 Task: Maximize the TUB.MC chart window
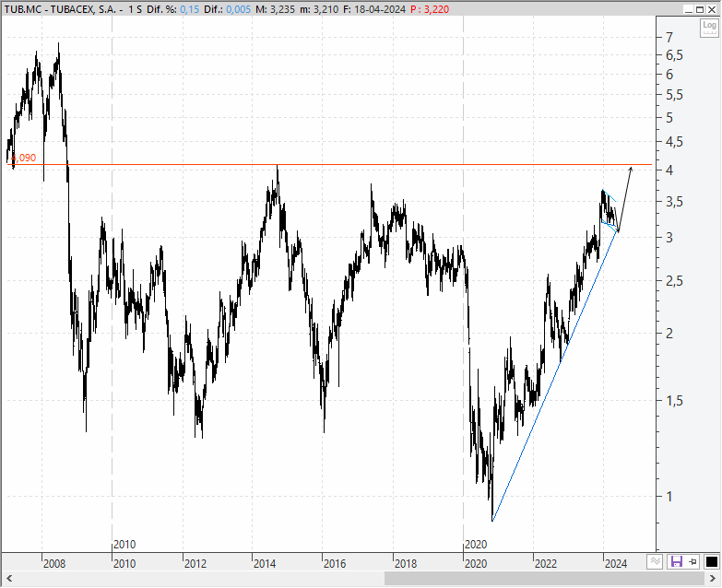tap(700, 9)
